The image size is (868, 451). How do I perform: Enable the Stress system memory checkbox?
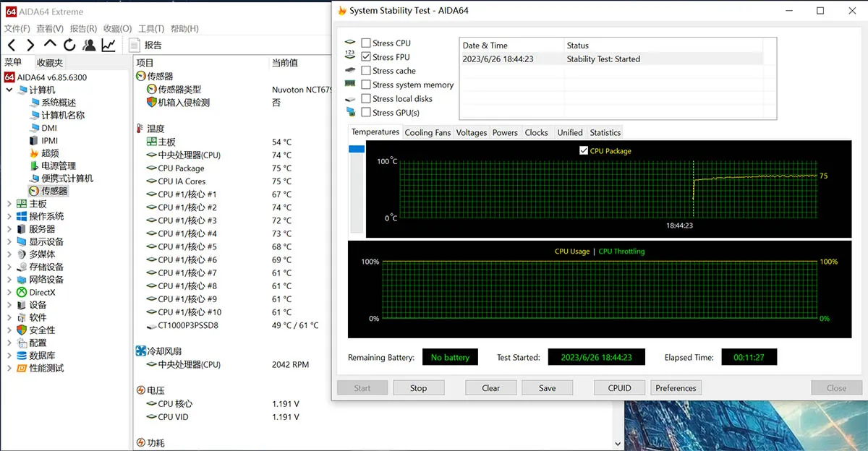point(366,85)
